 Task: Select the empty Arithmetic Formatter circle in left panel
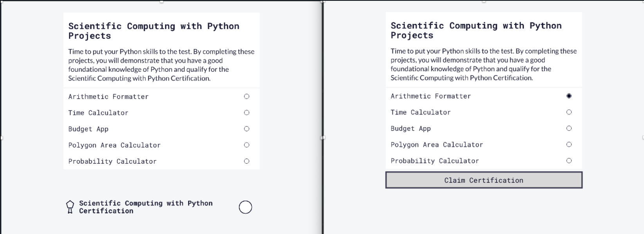point(246,96)
